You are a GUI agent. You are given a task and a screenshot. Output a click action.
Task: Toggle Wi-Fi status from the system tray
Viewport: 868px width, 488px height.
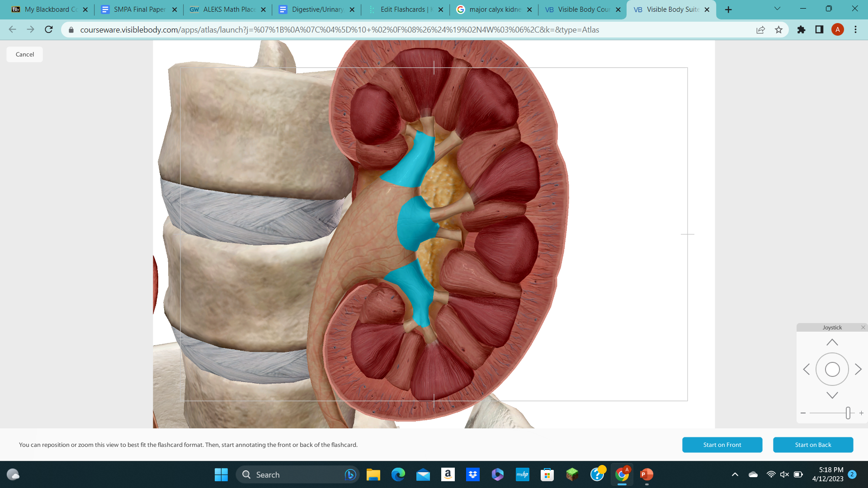pyautogui.click(x=771, y=474)
